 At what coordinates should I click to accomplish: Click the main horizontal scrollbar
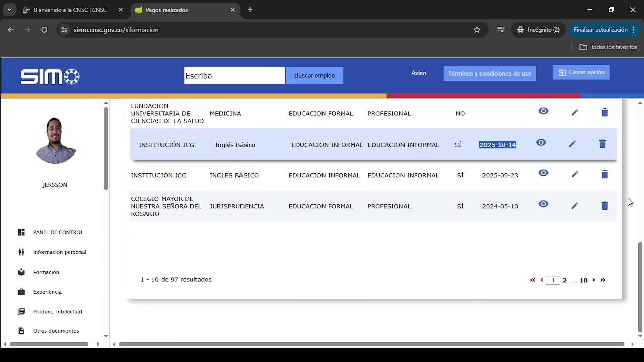[372, 344]
